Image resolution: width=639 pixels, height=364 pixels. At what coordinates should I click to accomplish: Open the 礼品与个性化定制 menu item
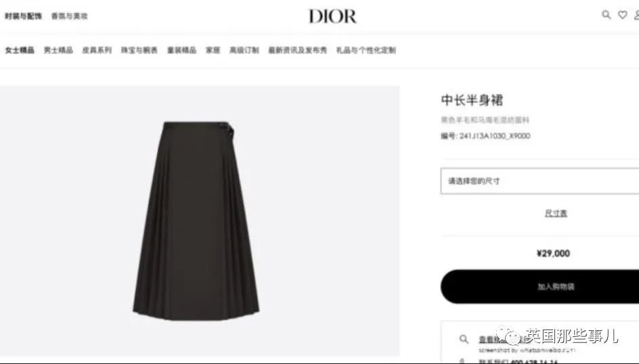pyautogui.click(x=366, y=50)
